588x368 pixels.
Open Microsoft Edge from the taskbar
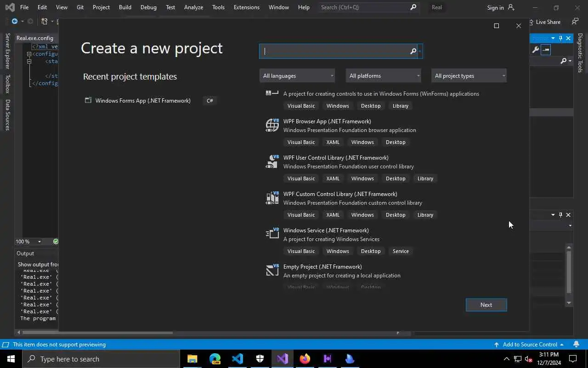tap(215, 359)
